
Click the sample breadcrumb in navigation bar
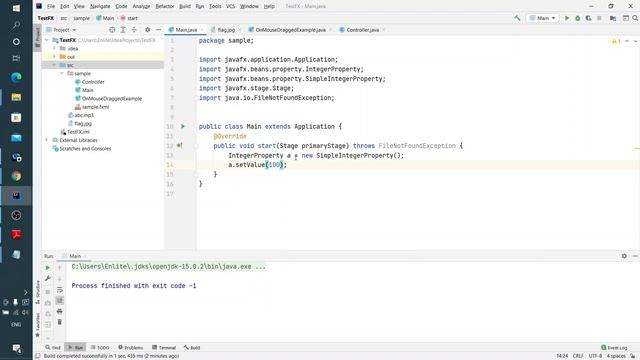point(82,18)
